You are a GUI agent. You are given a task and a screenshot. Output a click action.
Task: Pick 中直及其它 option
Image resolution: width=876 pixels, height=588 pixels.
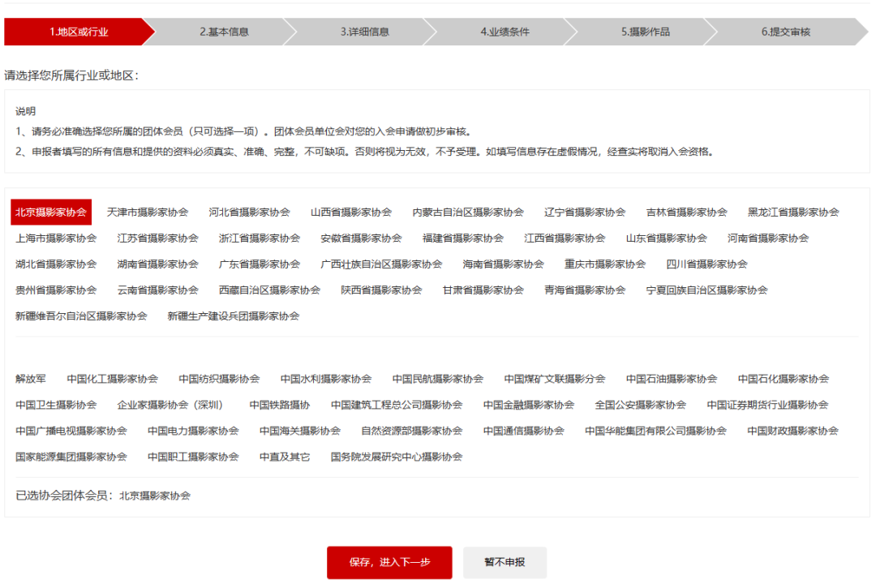(x=285, y=457)
